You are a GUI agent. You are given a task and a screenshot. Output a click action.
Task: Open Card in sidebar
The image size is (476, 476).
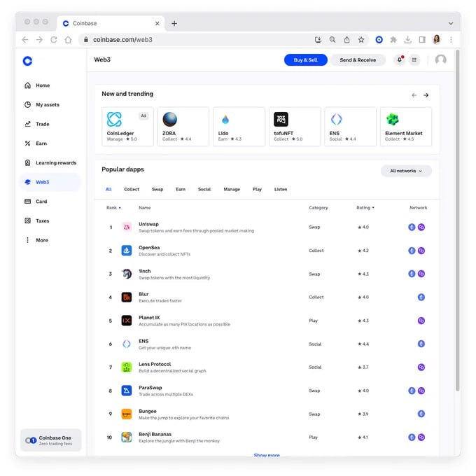pos(50,202)
